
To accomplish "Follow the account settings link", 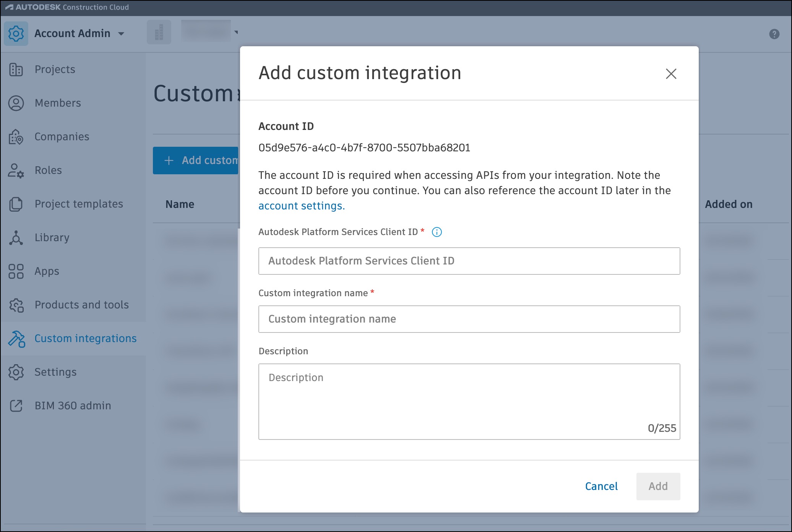I will 301,206.
